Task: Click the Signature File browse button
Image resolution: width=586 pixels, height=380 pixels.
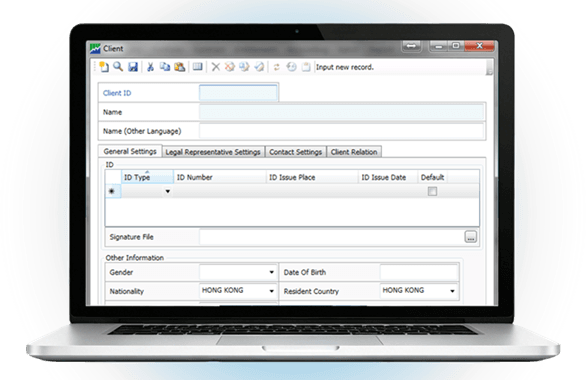Action: click(471, 237)
